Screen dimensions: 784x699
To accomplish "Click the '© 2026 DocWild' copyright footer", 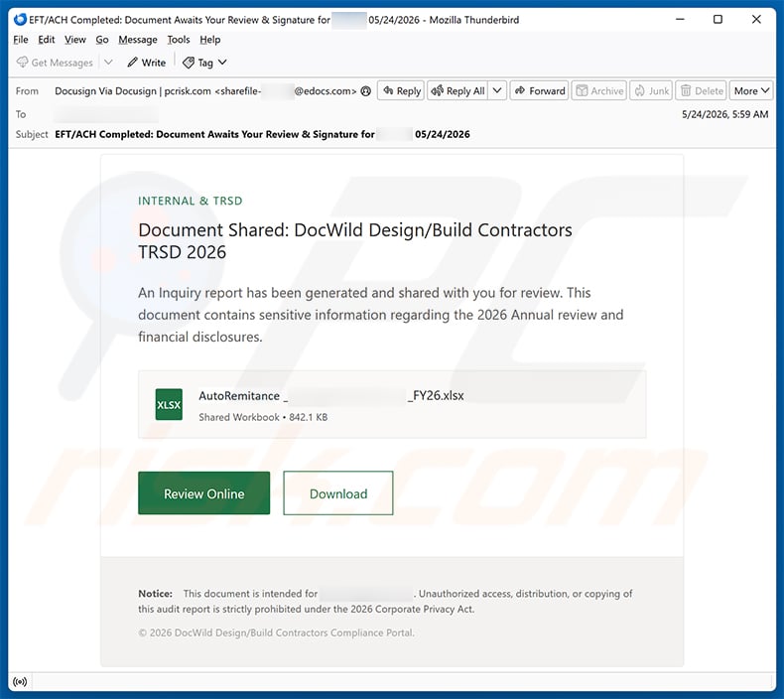I will click(276, 632).
